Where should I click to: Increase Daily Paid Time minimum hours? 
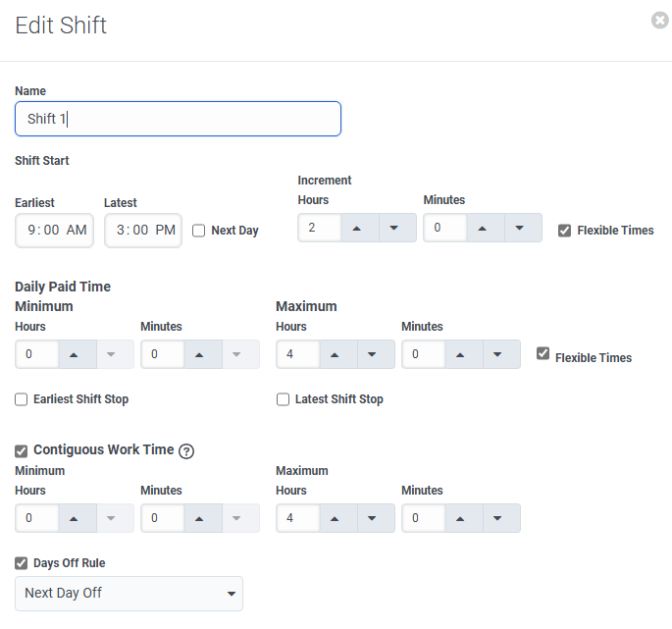click(76, 354)
